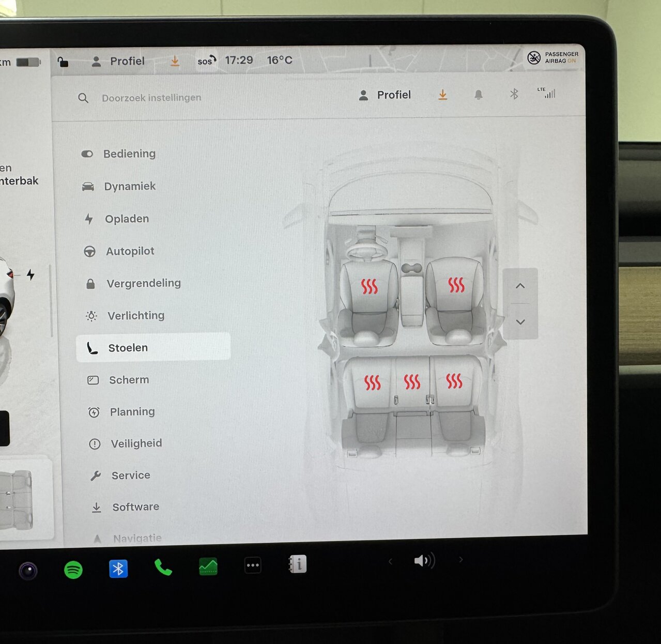
Task: Open the owner's manual info icon
Action: 298,564
